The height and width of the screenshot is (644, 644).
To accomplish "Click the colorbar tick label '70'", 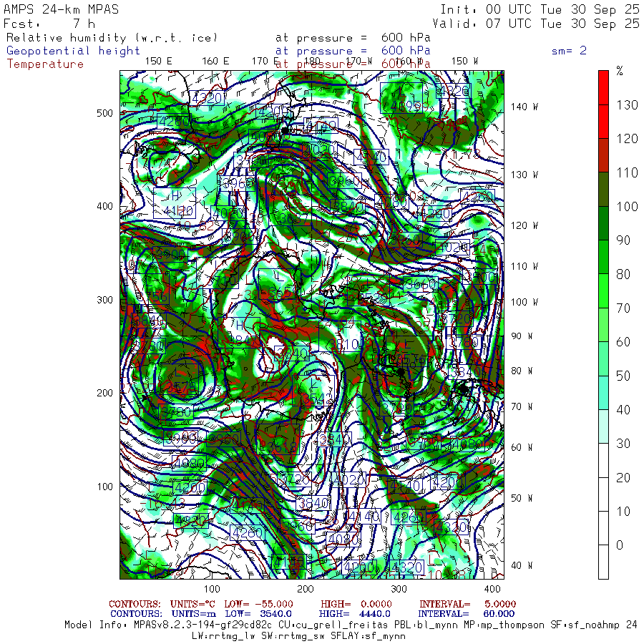I will pyautogui.click(x=623, y=308).
